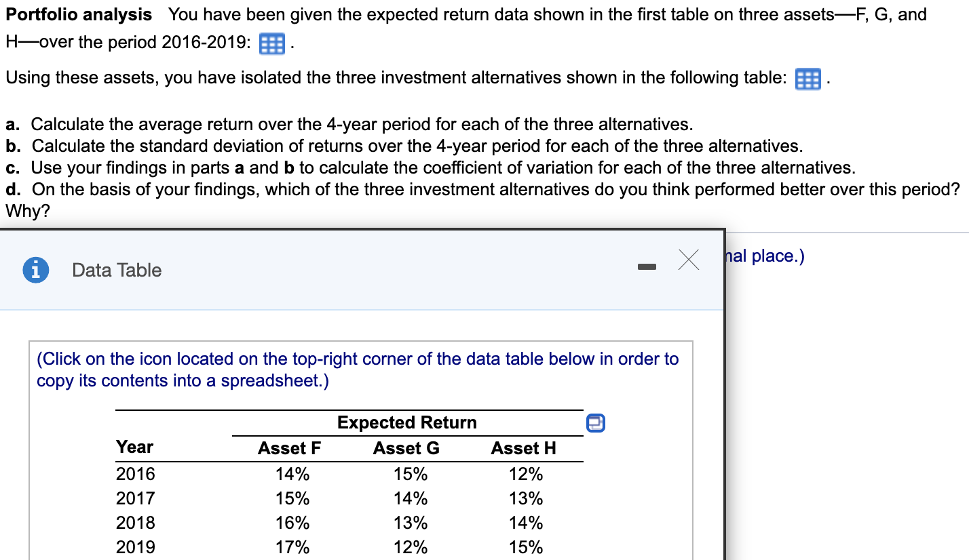Open the investment alternatives table icon
This screenshot has height=560, width=969.
[x=807, y=79]
